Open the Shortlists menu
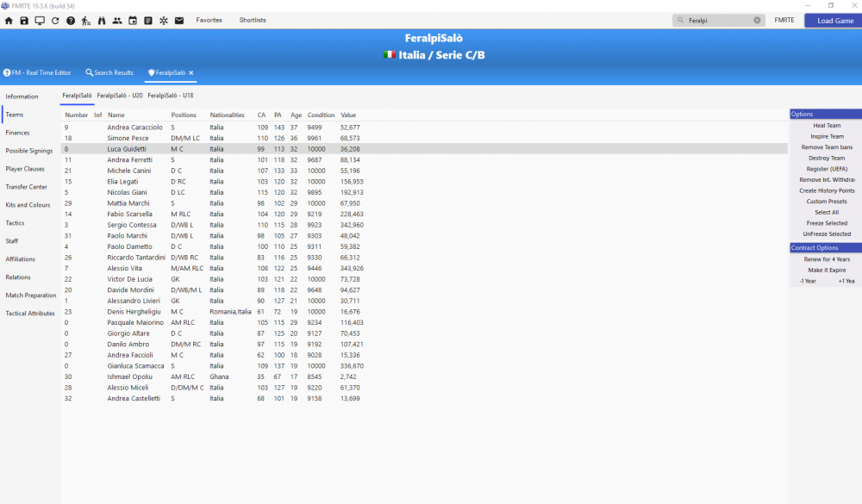The image size is (862, 504). 253,21
